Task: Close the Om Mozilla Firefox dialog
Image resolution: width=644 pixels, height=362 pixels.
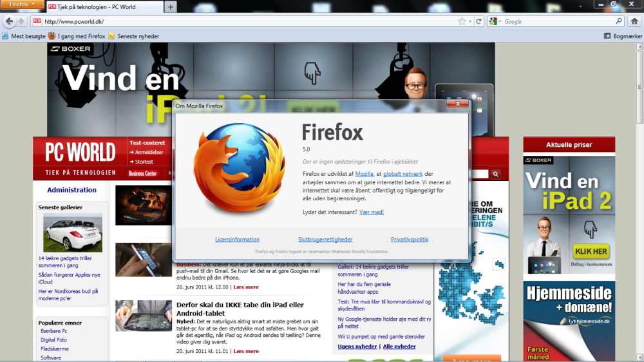Action: pyautogui.click(x=457, y=104)
